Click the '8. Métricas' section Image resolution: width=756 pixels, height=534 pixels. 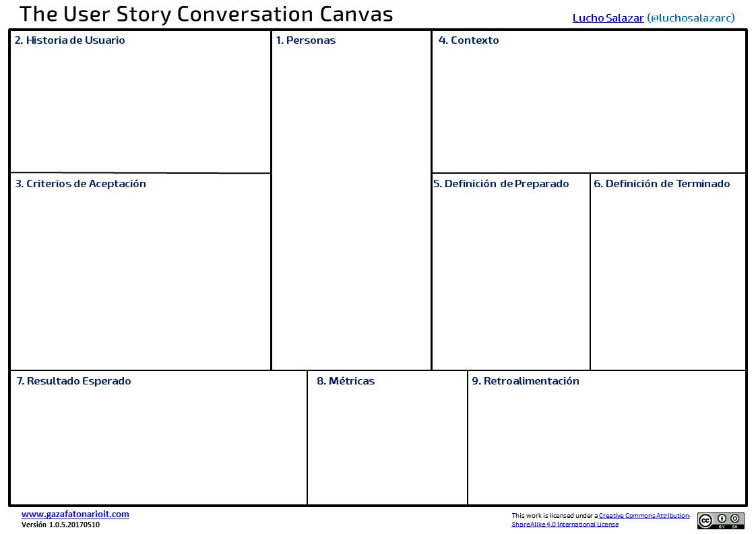pos(387,438)
